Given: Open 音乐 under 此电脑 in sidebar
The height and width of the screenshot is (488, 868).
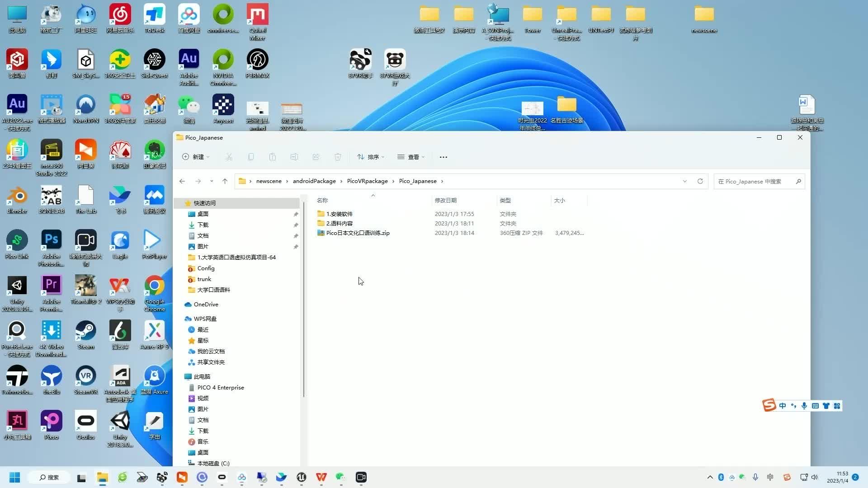Looking at the screenshot, I should (203, 442).
